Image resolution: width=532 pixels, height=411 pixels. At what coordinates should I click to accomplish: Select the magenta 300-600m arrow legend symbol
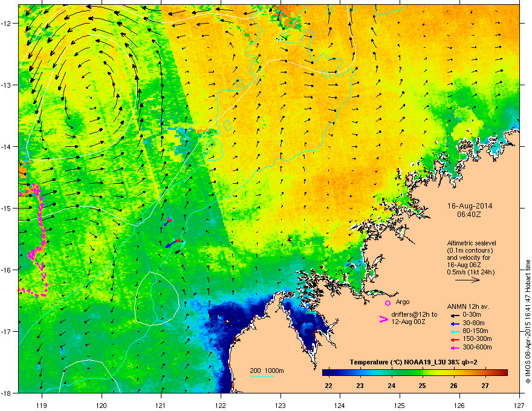(x=455, y=348)
